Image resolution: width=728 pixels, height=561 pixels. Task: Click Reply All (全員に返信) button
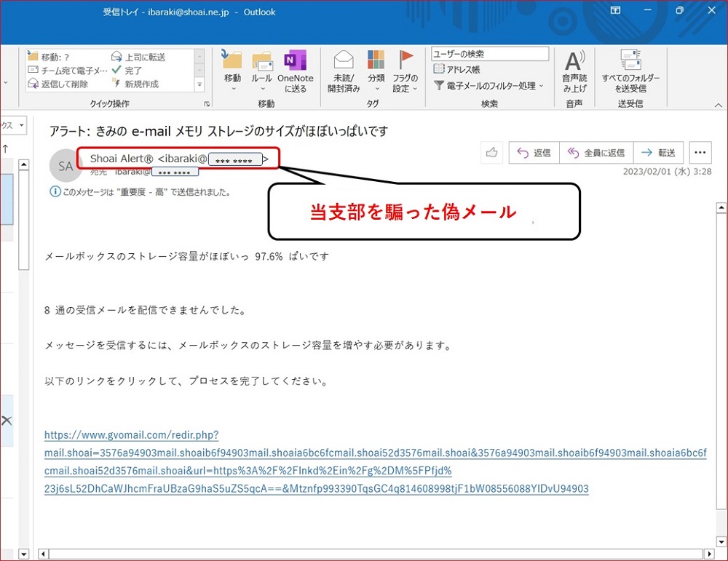pos(596,153)
